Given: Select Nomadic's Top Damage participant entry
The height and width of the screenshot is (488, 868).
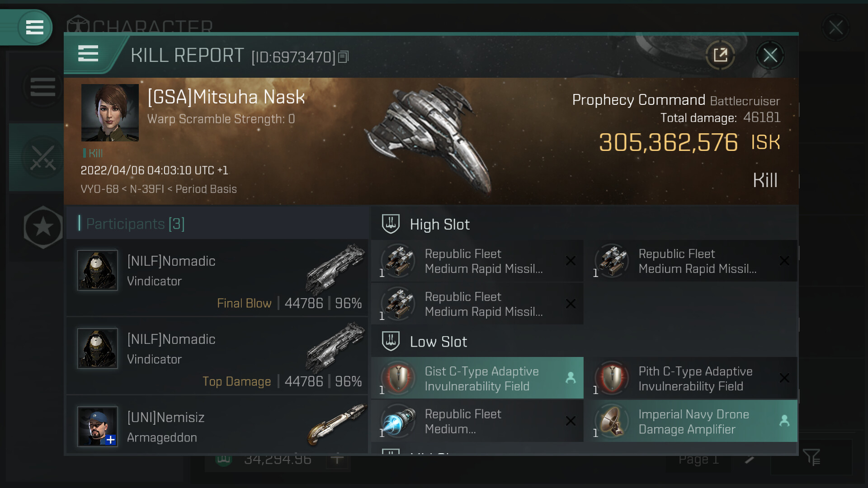Looking at the screenshot, I should point(217,356).
